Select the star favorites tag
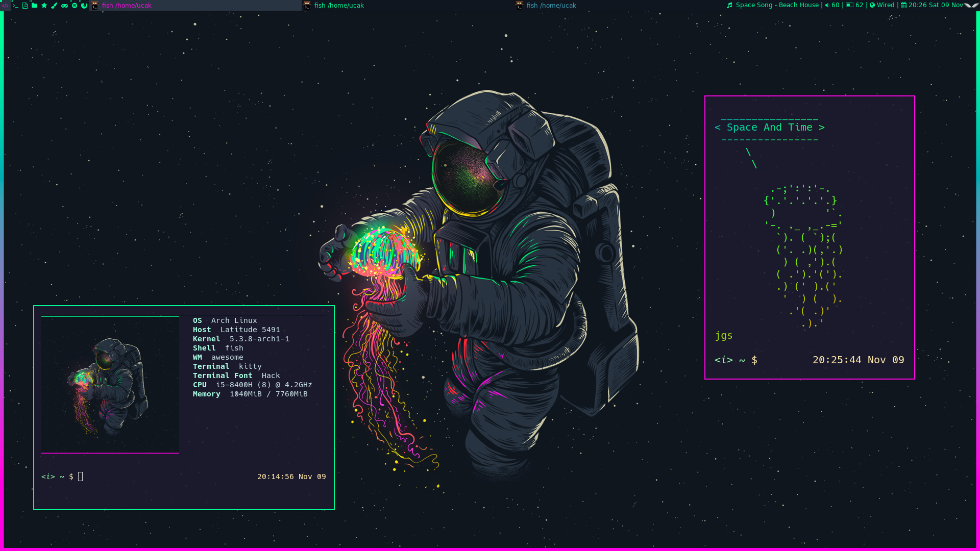 tap(44, 6)
